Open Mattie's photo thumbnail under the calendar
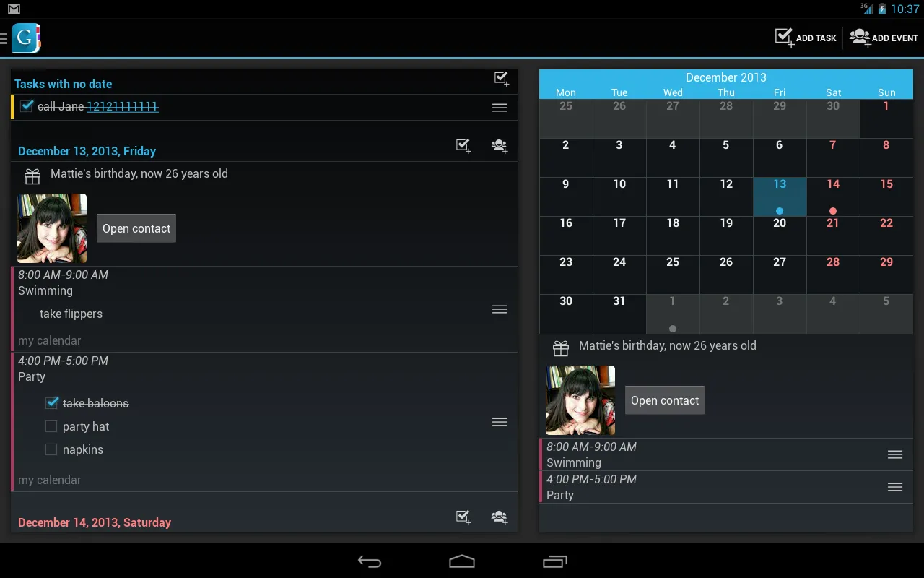924x578 pixels. point(580,400)
